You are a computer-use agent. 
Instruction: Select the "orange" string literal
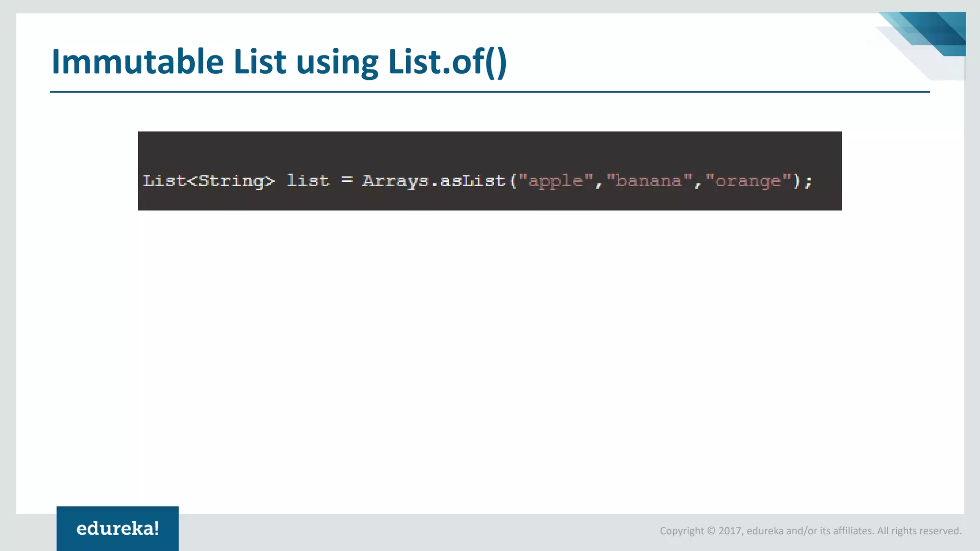[748, 181]
